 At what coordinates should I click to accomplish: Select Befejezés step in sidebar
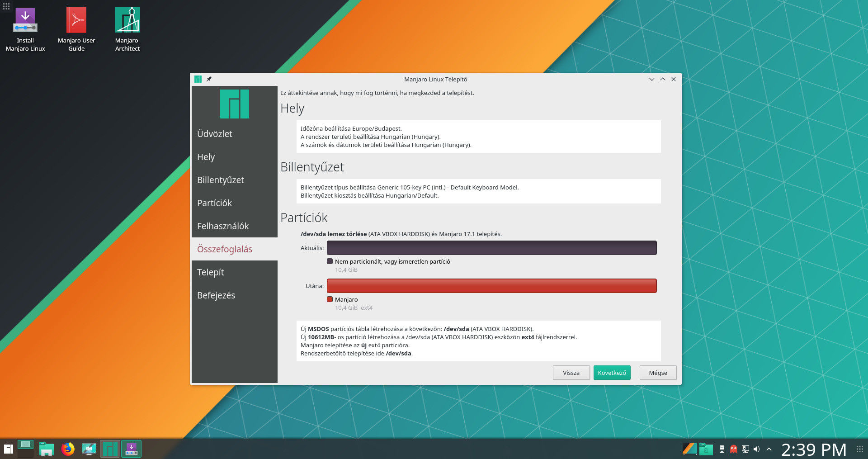pos(234,295)
